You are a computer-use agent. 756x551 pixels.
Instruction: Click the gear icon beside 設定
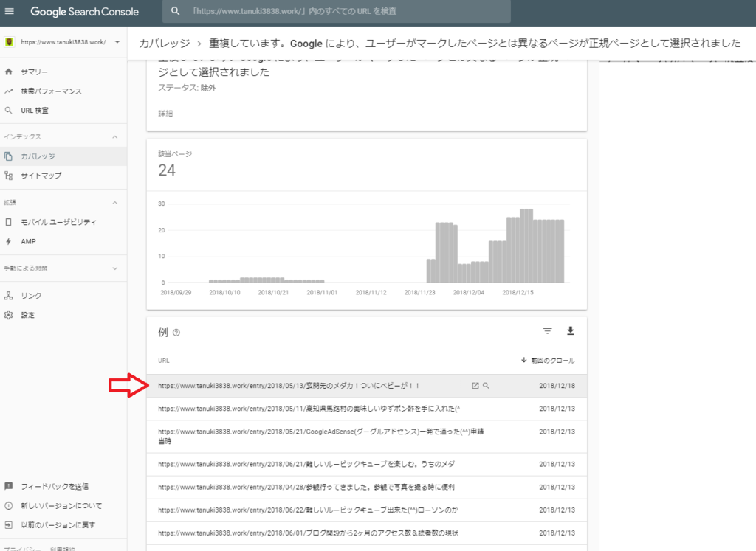tap(8, 315)
